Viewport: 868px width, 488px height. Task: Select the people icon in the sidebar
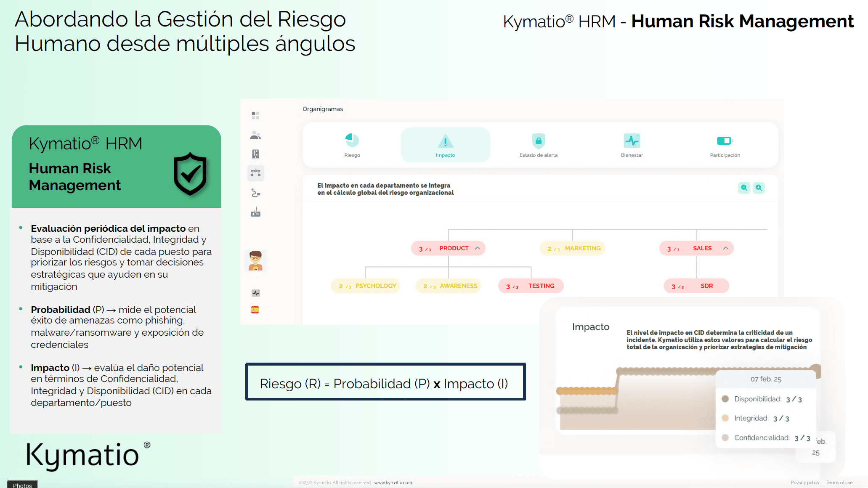click(x=255, y=135)
